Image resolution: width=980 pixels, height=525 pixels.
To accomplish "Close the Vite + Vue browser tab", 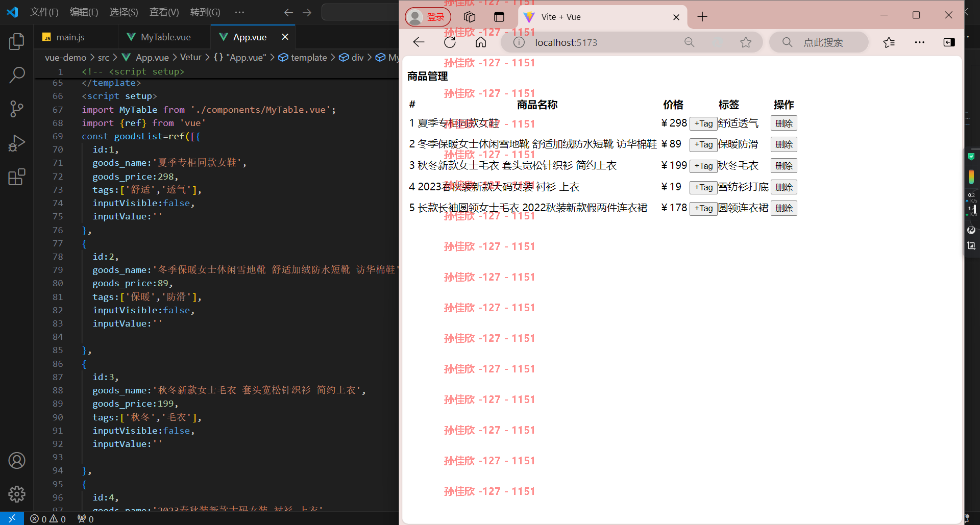I will click(676, 17).
